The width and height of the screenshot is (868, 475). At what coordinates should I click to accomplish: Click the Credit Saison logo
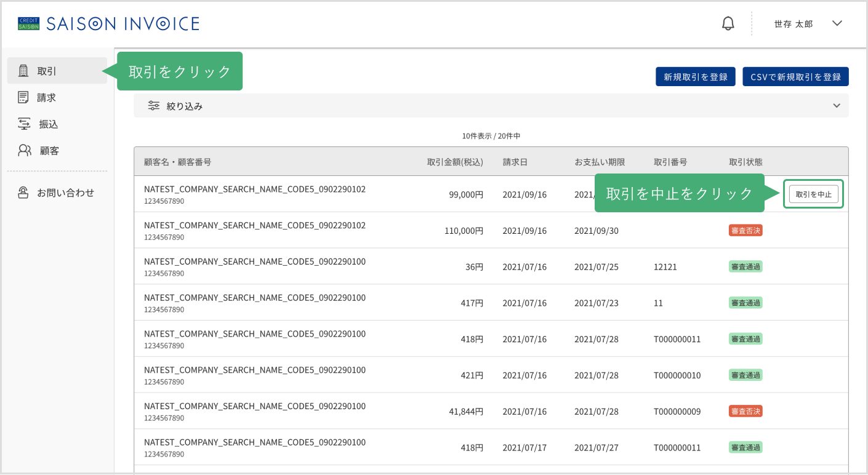coord(29,24)
